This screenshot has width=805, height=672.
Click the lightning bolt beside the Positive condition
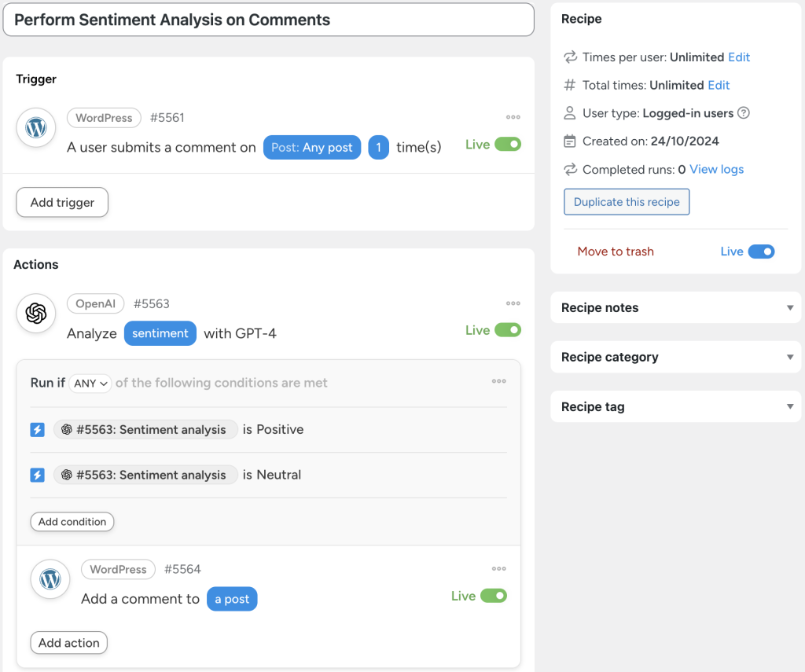point(37,429)
